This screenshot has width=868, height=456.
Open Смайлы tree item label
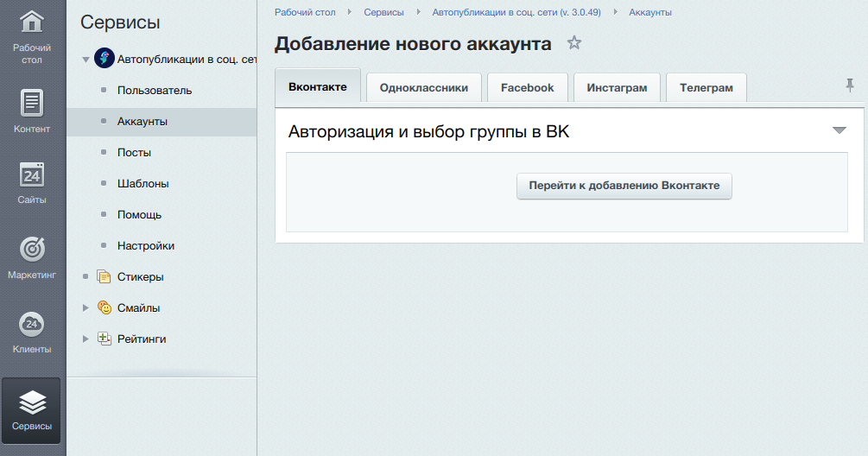pos(138,307)
